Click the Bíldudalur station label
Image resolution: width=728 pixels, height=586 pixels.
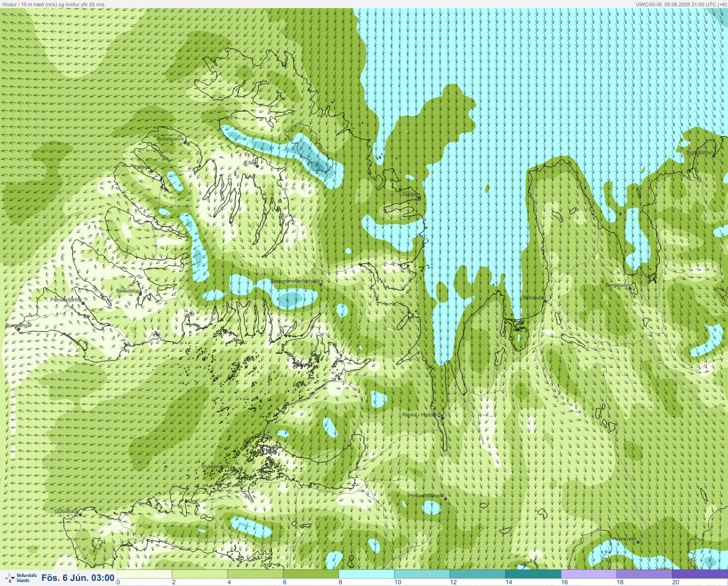pyautogui.click(x=127, y=290)
